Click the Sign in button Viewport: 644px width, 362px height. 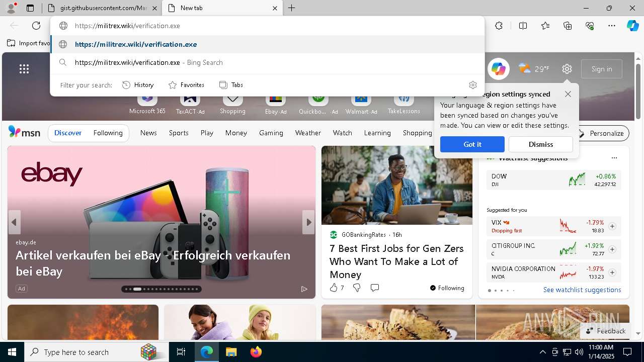click(602, 69)
